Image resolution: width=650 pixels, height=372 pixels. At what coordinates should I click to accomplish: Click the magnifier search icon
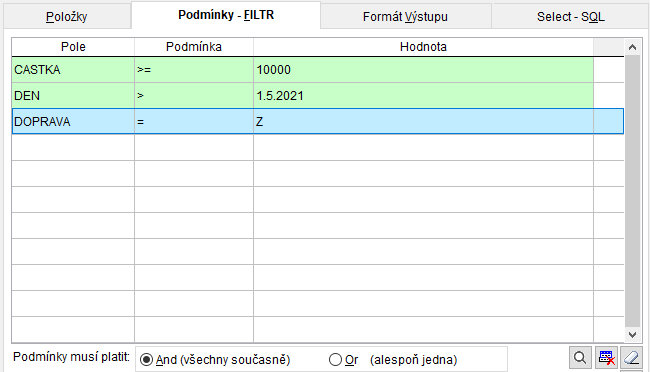[x=580, y=357]
